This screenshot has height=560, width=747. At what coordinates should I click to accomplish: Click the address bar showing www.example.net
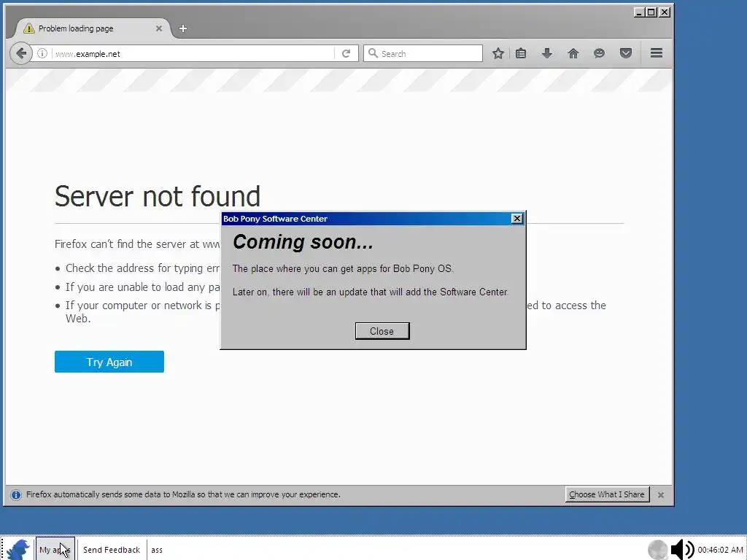[193, 53]
